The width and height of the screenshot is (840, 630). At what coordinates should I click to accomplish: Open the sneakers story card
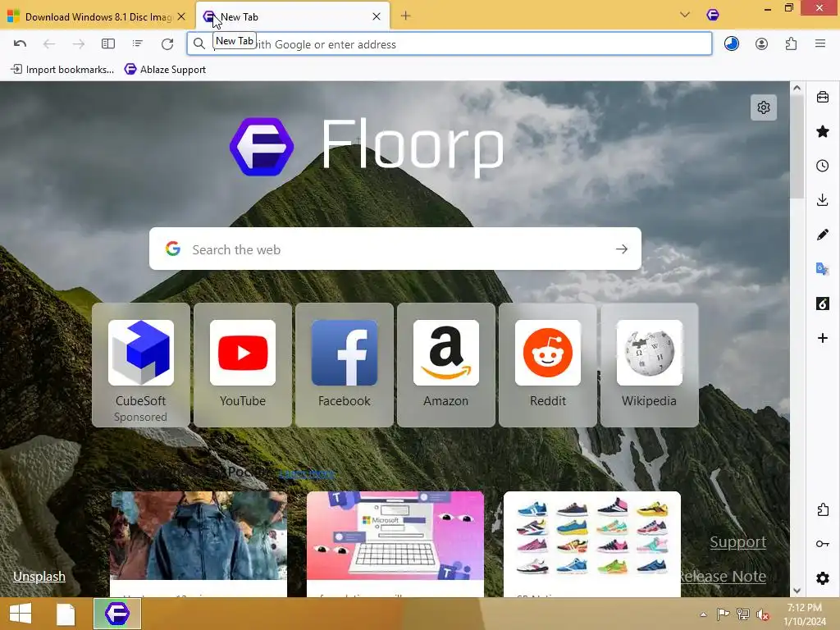coord(592,544)
